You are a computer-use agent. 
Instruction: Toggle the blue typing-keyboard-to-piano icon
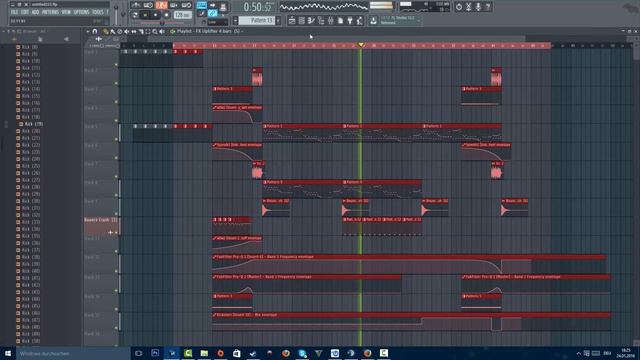(x=202, y=5)
